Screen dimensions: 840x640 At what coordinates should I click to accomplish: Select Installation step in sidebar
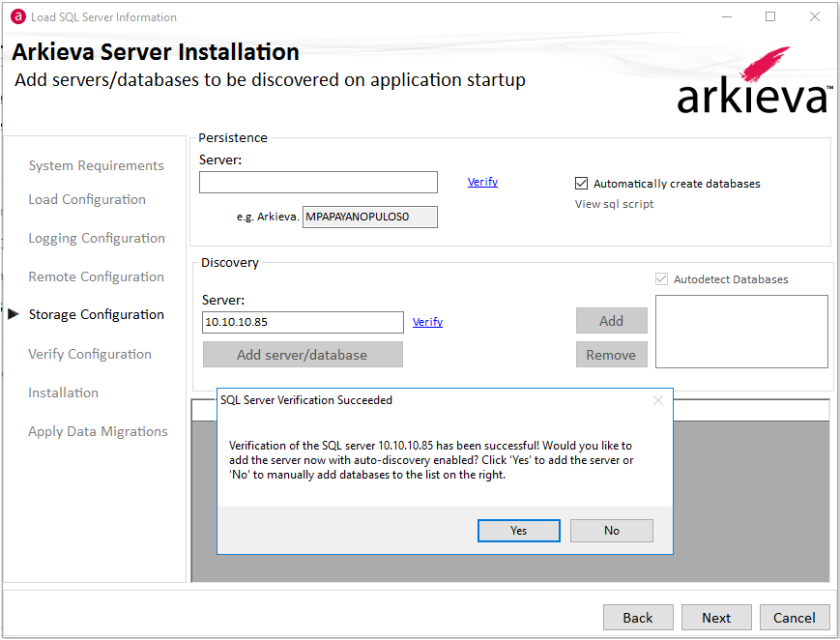63,393
